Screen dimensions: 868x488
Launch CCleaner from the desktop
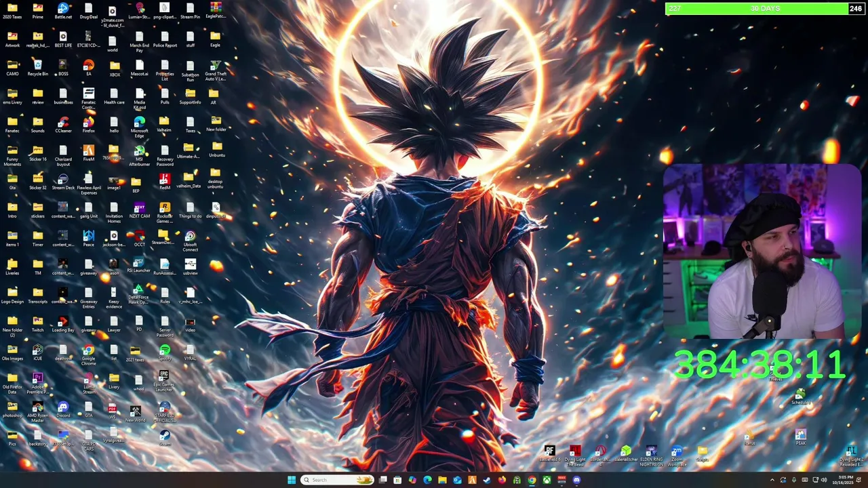[x=63, y=125]
